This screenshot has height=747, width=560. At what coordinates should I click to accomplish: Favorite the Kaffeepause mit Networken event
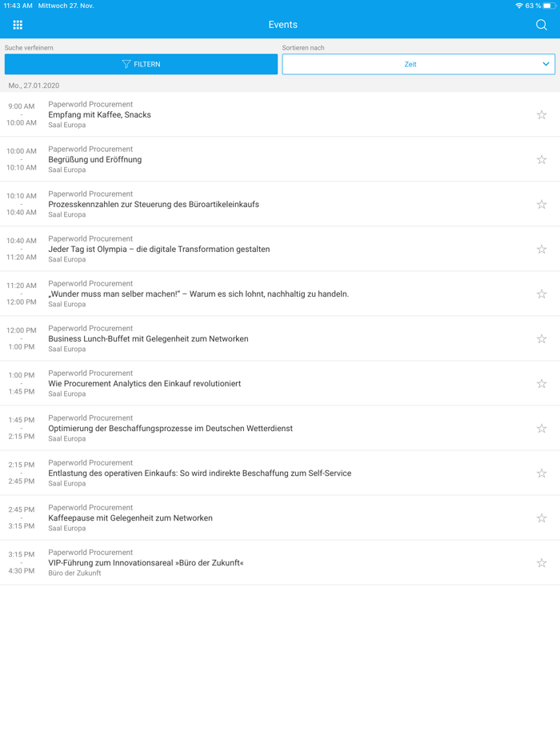coord(542,518)
